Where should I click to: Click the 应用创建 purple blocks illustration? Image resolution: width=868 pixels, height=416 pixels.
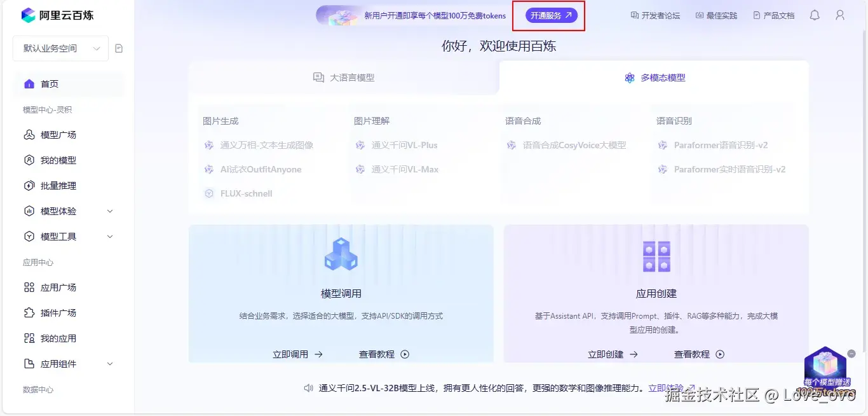(656, 256)
